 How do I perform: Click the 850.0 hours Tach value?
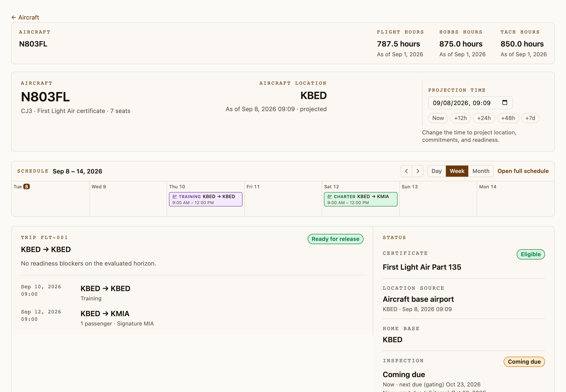click(x=522, y=44)
